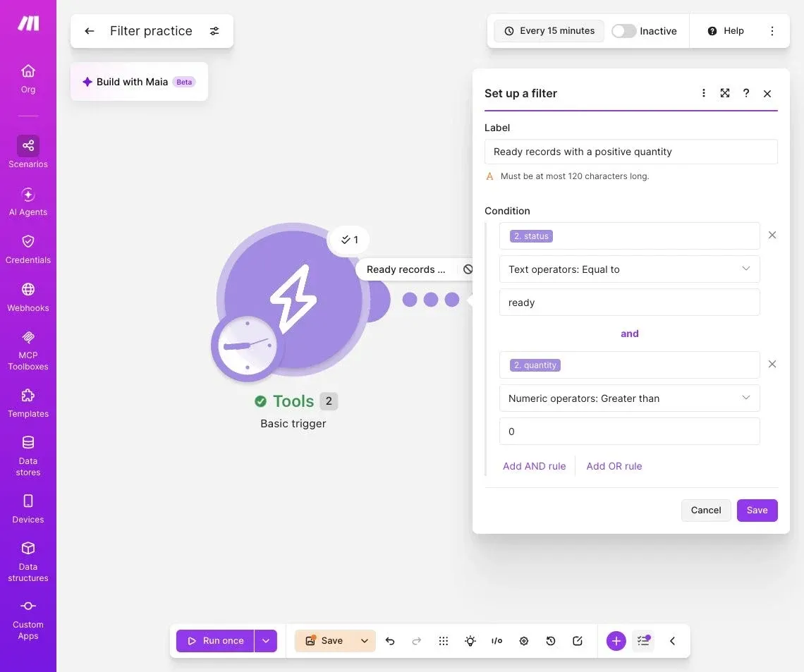This screenshot has width=804, height=672.
Task: Click the 'ready' value field
Action: tap(629, 303)
